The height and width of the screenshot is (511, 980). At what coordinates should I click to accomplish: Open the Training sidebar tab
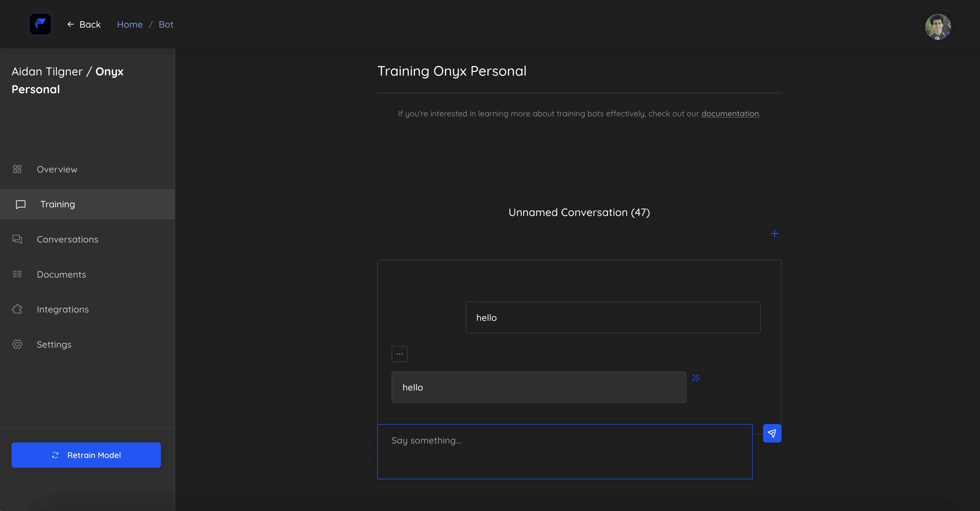[58, 204]
